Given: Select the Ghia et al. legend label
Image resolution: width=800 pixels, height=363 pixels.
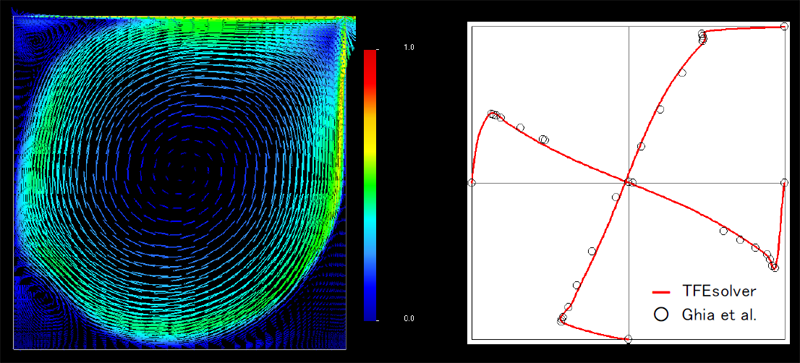Looking at the screenshot, I should click(719, 314).
